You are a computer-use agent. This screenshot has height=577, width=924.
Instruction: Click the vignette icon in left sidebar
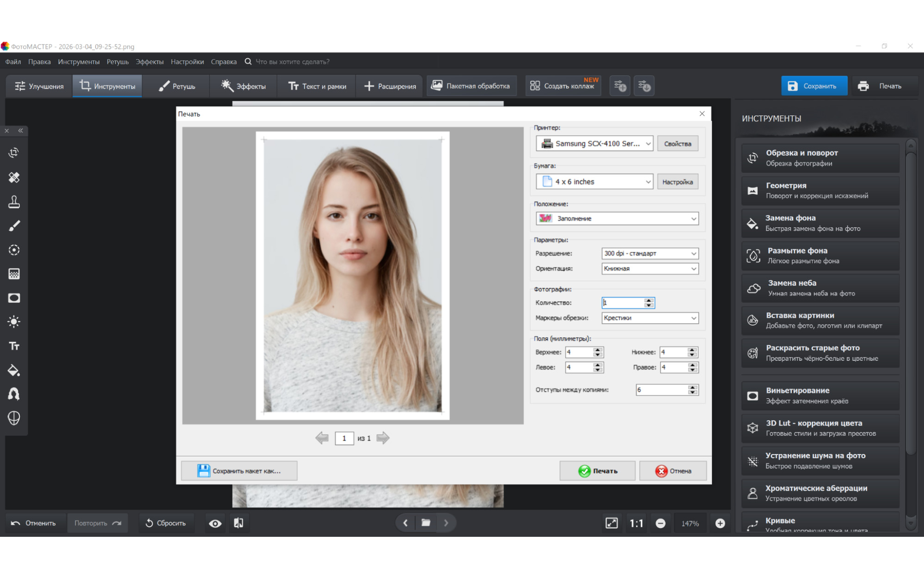click(x=14, y=298)
